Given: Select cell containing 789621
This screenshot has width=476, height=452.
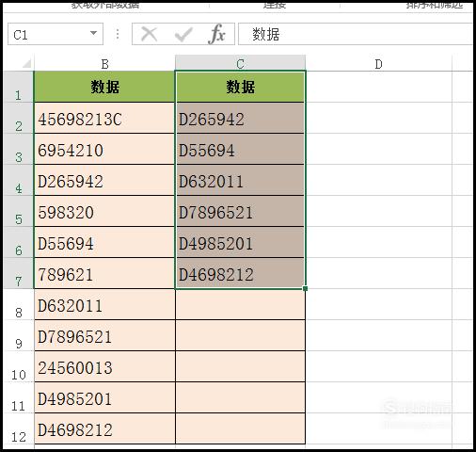Looking at the screenshot, I should (104, 273).
